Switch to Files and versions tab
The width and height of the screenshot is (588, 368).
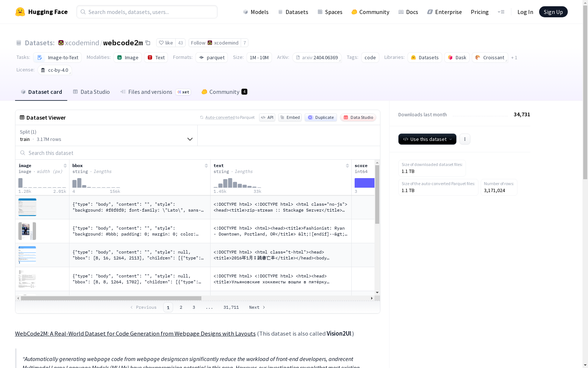(155, 92)
